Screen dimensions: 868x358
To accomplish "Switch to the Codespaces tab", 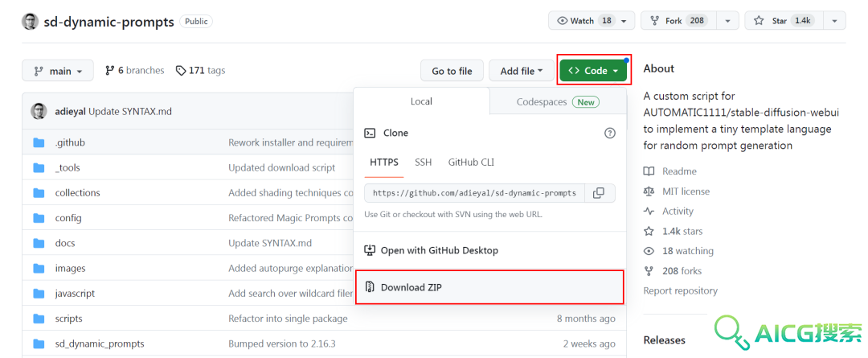I will 558,102.
